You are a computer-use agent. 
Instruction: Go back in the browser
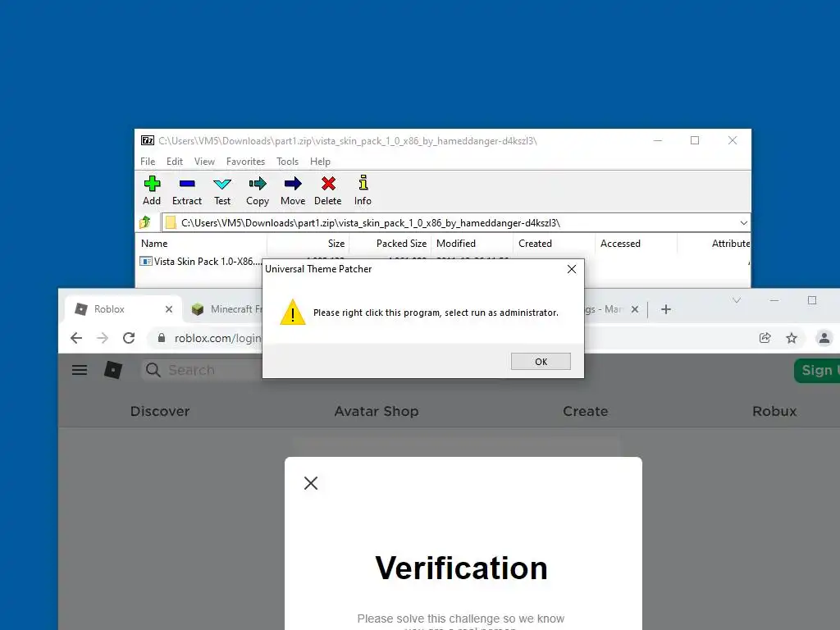pos(76,338)
